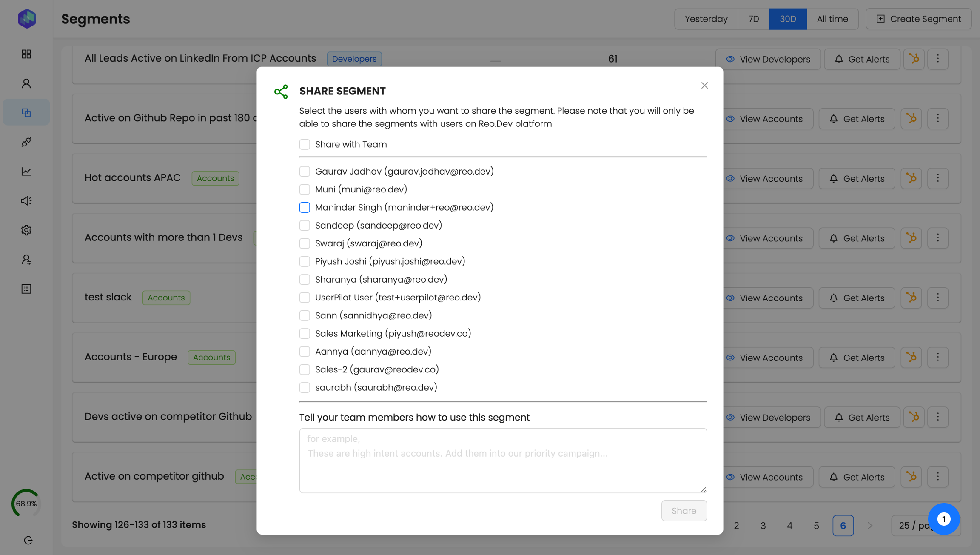Open the dashboard grid icon in sidebar
The height and width of the screenshot is (555, 980).
point(26,54)
